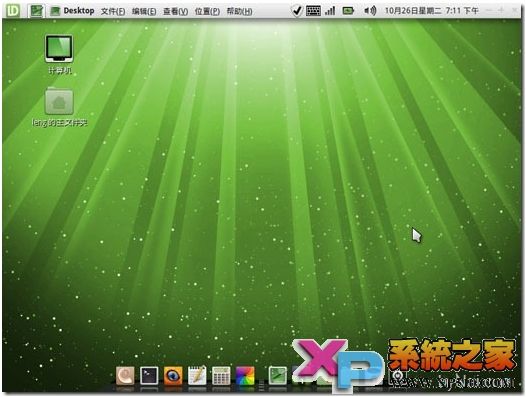
Task: Open the notepad text editor dock icon
Action: pyautogui.click(x=197, y=375)
